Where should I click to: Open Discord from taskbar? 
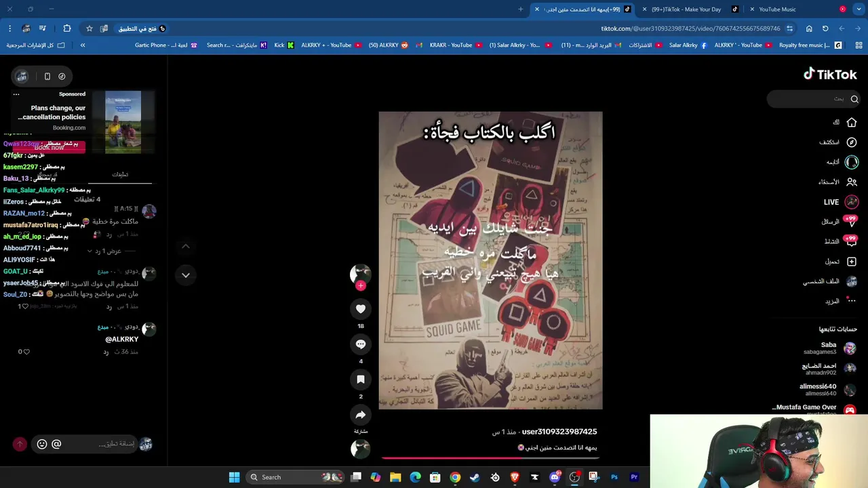click(555, 477)
